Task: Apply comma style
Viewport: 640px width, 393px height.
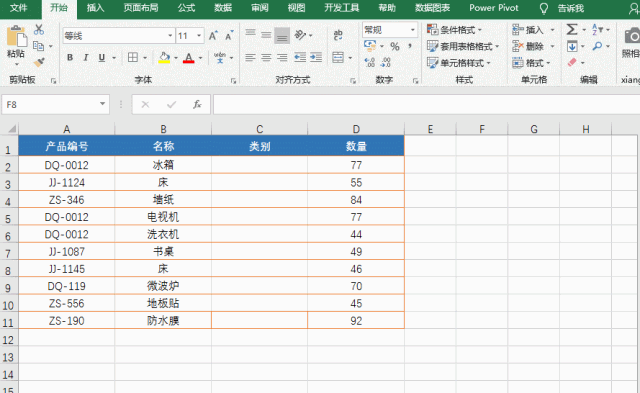Action: pos(410,47)
